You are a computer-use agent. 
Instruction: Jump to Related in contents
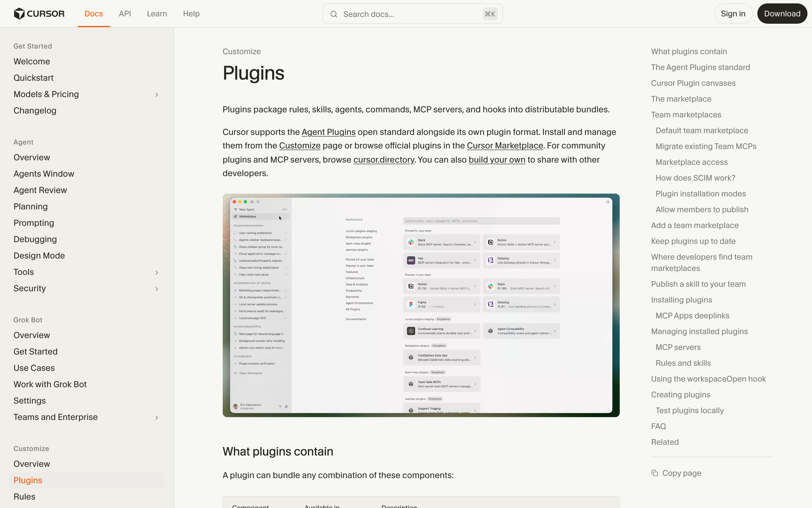[x=665, y=442]
